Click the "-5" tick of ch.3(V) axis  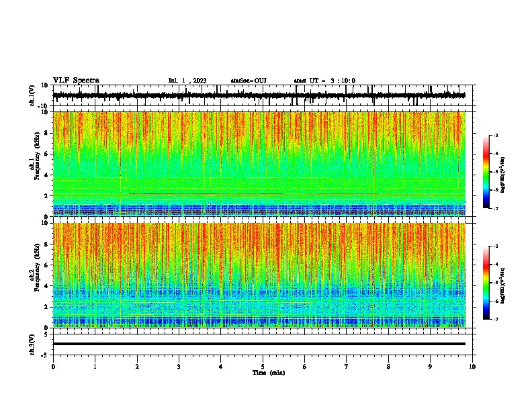point(45,355)
